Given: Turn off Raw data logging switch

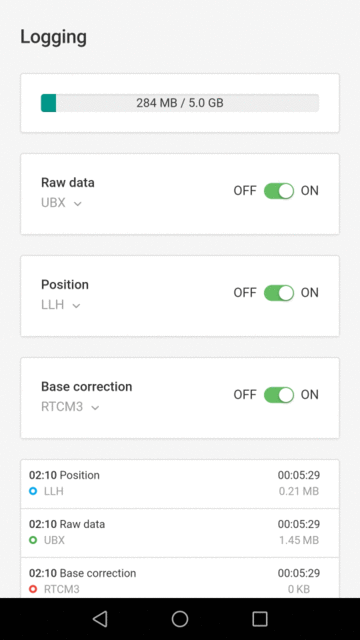Looking at the screenshot, I should 279,191.
